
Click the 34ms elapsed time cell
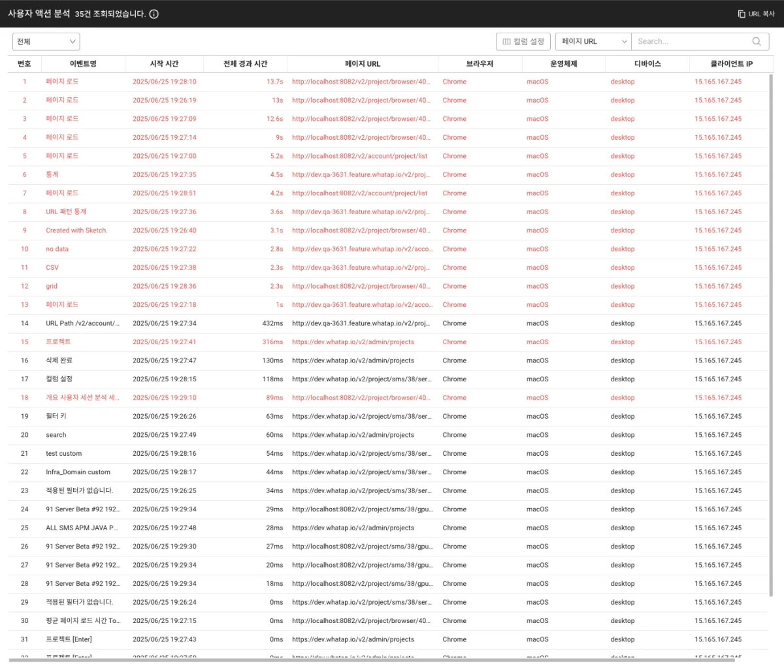(274, 491)
